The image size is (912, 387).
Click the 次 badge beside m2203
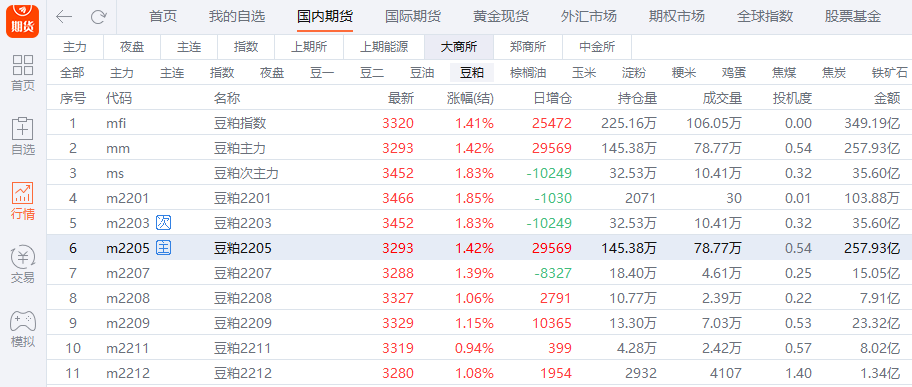[163, 223]
